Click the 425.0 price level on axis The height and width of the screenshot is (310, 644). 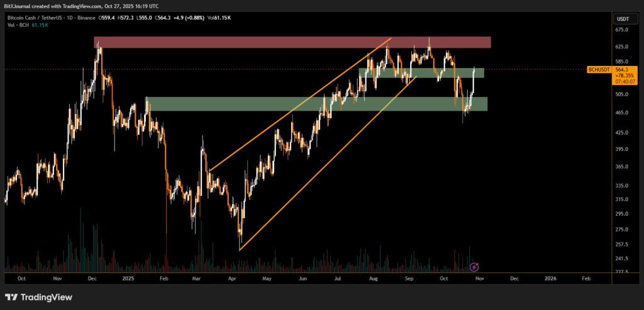click(x=622, y=133)
